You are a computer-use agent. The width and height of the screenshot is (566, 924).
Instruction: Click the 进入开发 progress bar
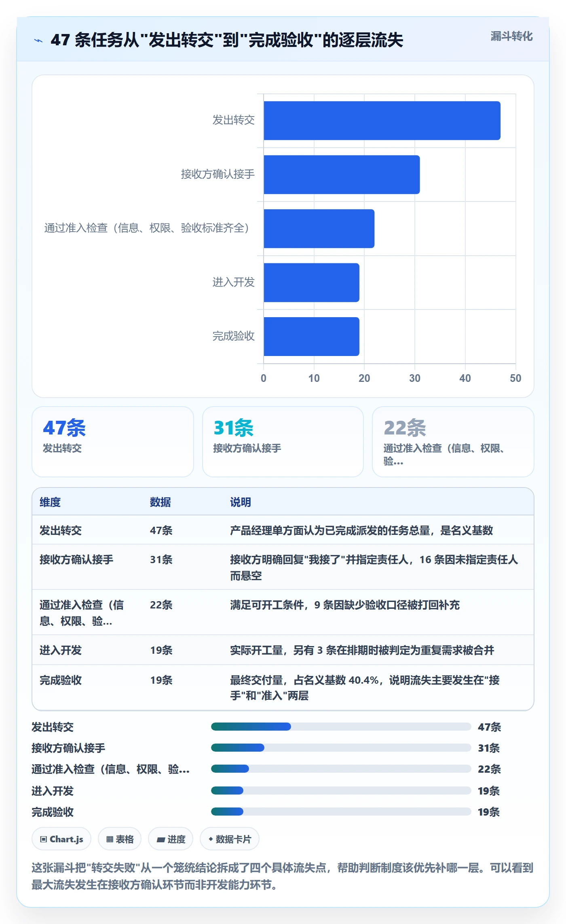(x=341, y=790)
